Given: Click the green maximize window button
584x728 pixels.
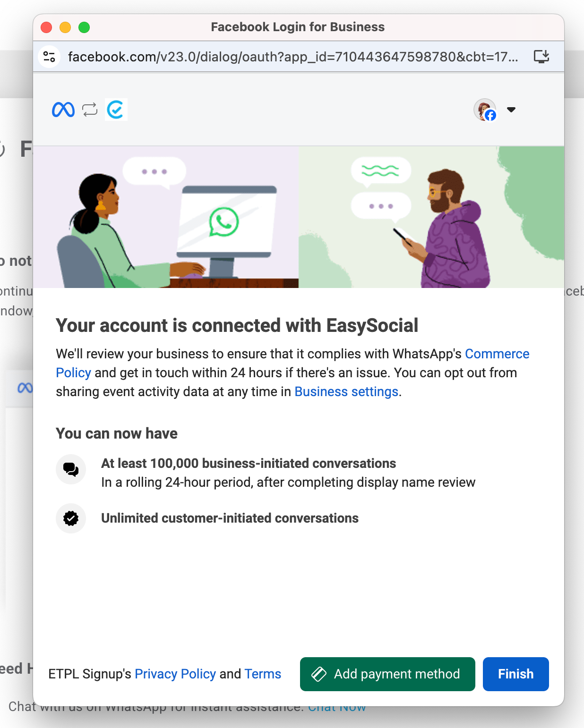Looking at the screenshot, I should pos(84,27).
